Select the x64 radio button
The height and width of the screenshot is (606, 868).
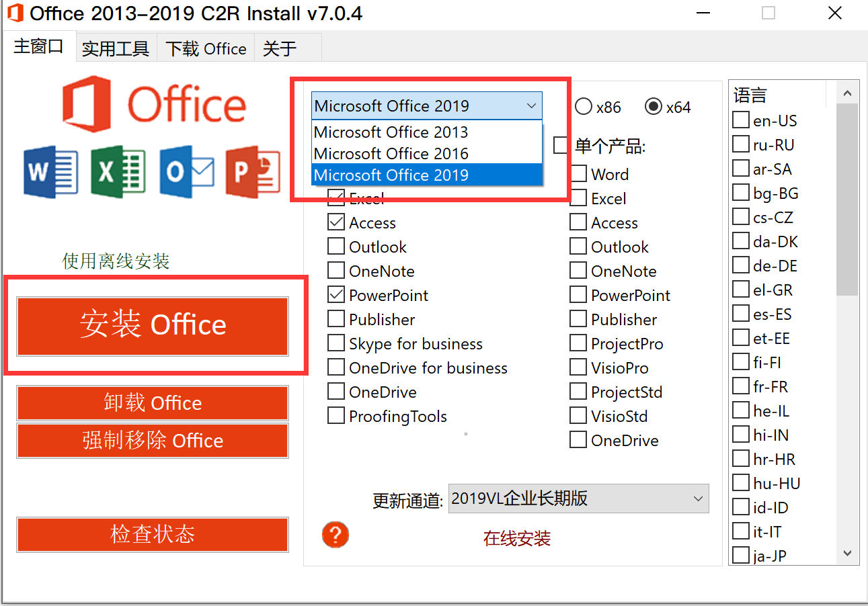coord(652,107)
